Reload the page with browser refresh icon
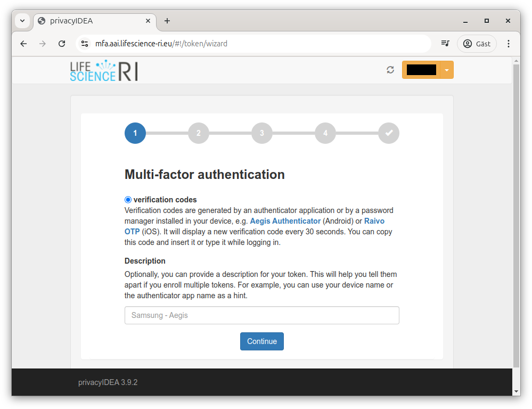Image resolution: width=532 pixels, height=409 pixels. click(x=62, y=44)
